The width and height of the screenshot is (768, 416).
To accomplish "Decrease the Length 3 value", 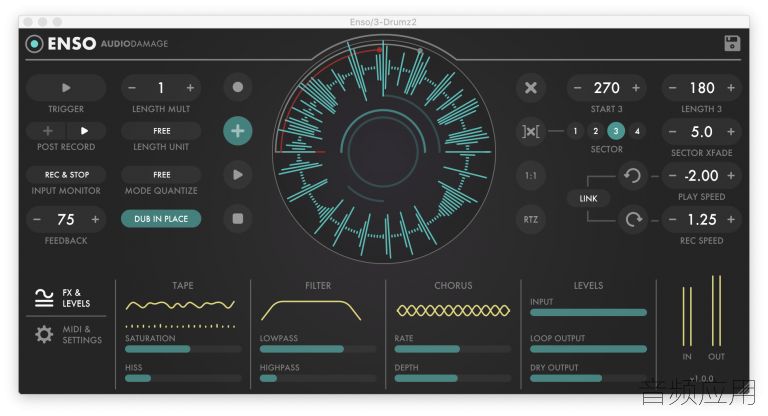I will click(x=672, y=88).
